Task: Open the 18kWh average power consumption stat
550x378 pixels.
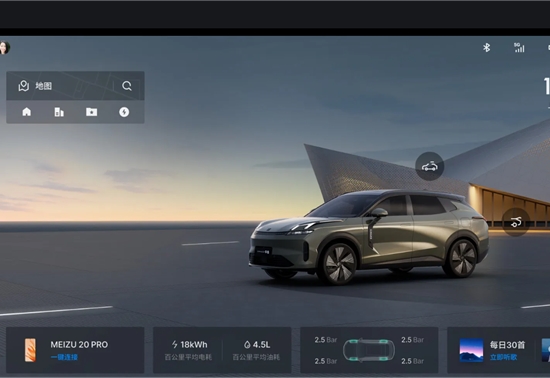Action: pos(188,350)
